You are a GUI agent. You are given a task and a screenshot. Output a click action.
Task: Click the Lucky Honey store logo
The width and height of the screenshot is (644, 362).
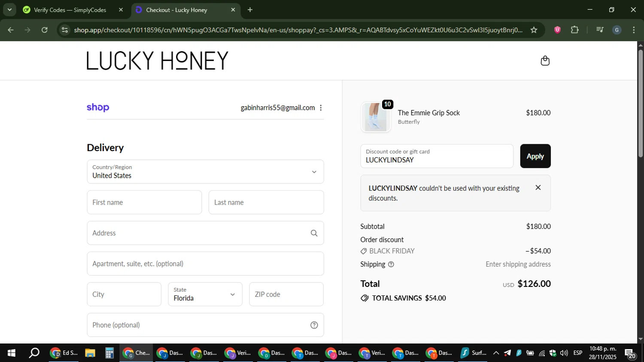tap(157, 61)
